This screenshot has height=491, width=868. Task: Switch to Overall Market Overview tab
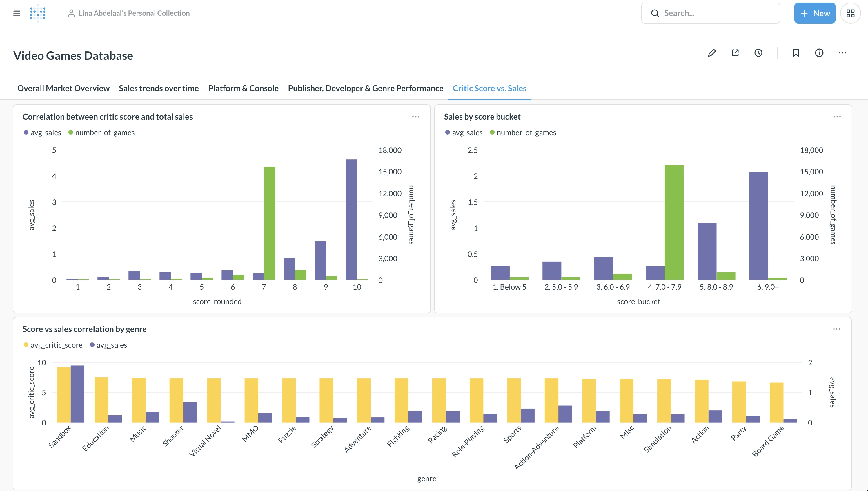pos(63,88)
